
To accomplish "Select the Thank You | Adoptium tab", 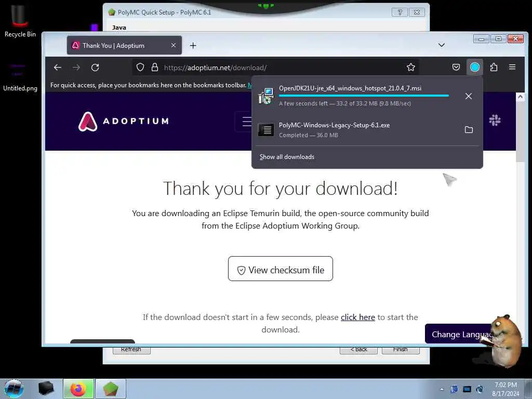I will tap(124, 45).
